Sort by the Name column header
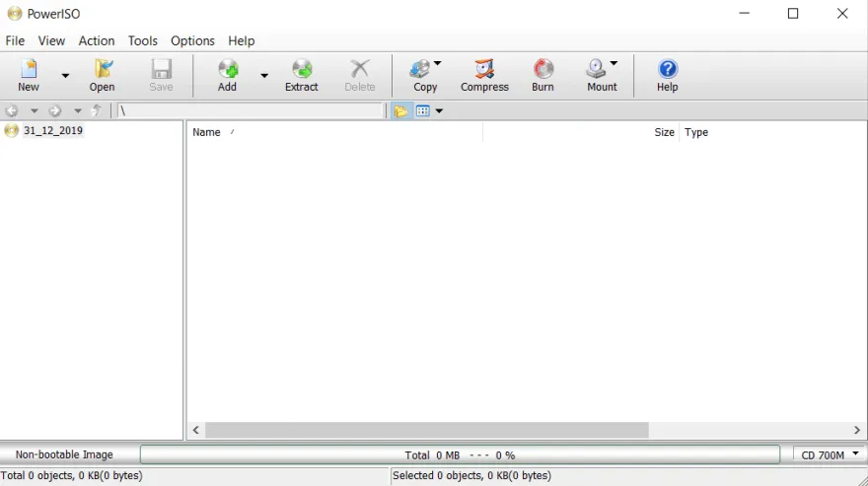Screen dimensions: 868x486 (335, 132)
